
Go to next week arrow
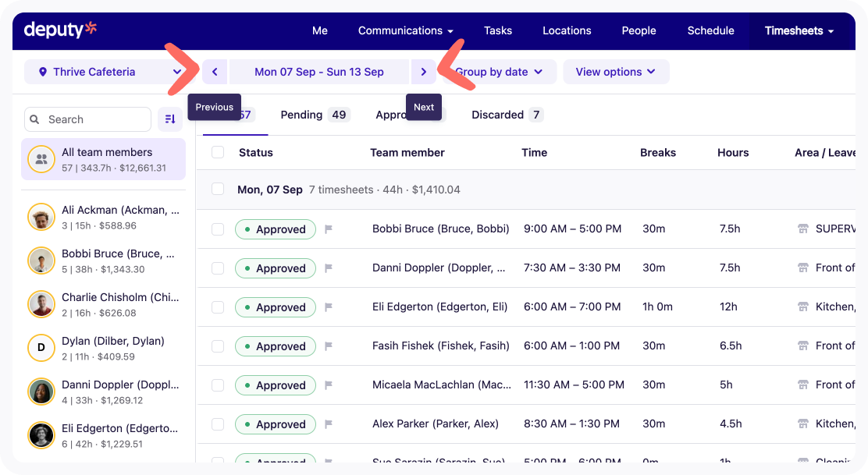(424, 72)
